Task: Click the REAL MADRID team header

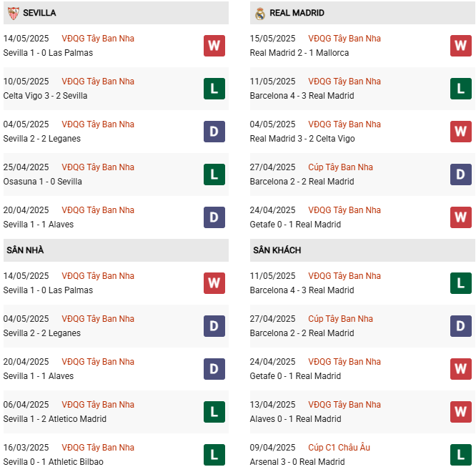Action: [x=362, y=13]
